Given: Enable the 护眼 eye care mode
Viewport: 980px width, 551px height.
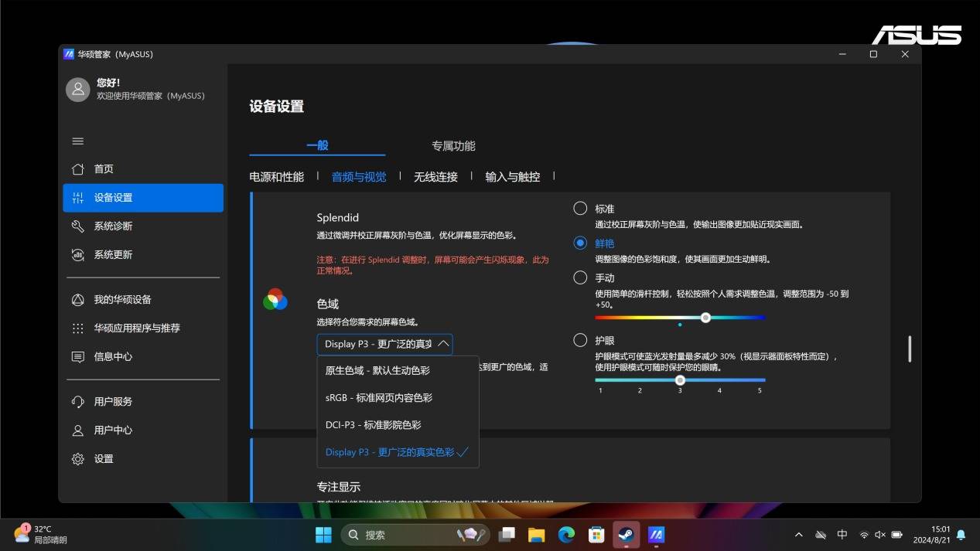Looking at the screenshot, I should click(580, 340).
